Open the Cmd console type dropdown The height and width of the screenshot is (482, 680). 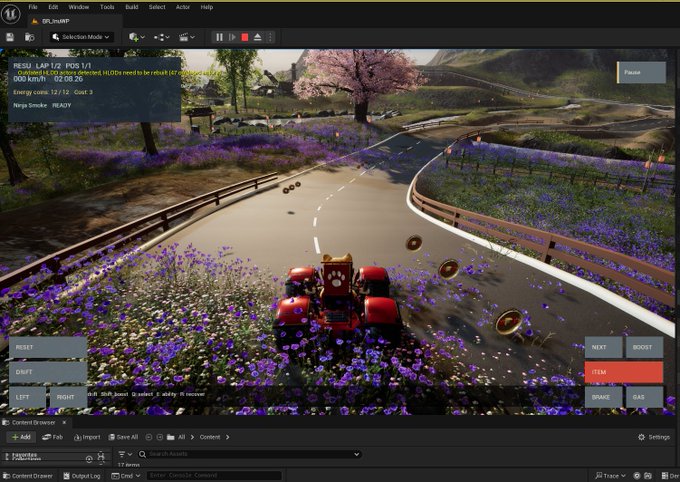pyautogui.click(x=126, y=476)
